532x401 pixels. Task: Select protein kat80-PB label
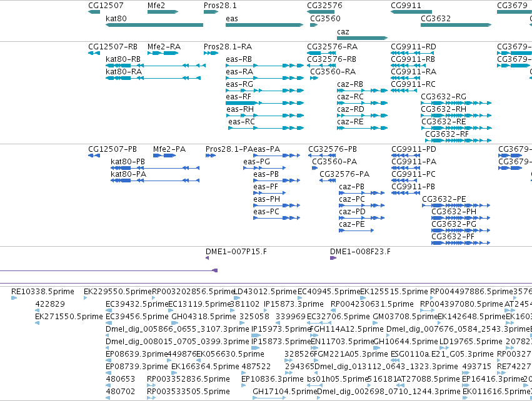pos(128,162)
